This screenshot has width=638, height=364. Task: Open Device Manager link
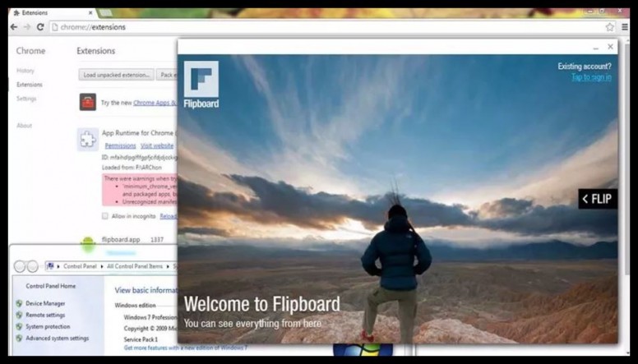45,303
